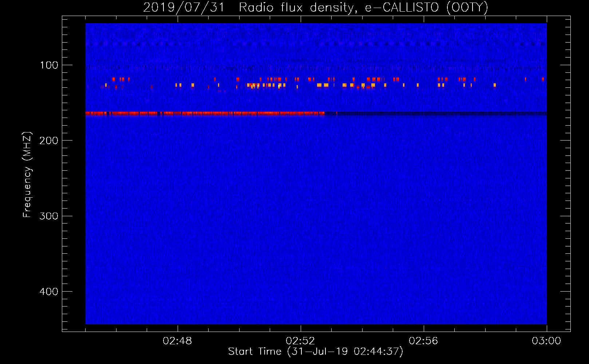Image resolution: width=589 pixels, height=364 pixels.
Task: Click the 02:56 time tick label
Action: [x=423, y=341]
